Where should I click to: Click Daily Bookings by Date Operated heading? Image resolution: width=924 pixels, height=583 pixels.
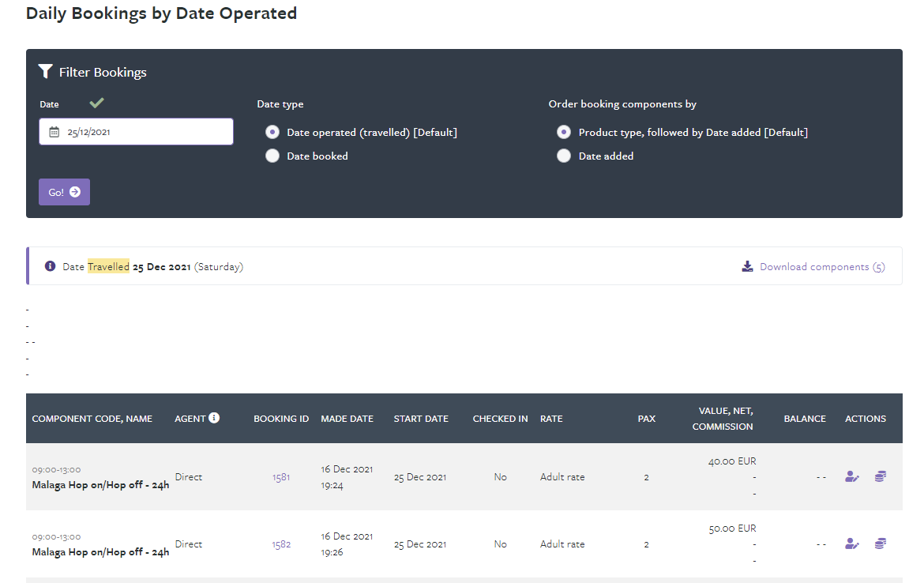pos(161,13)
